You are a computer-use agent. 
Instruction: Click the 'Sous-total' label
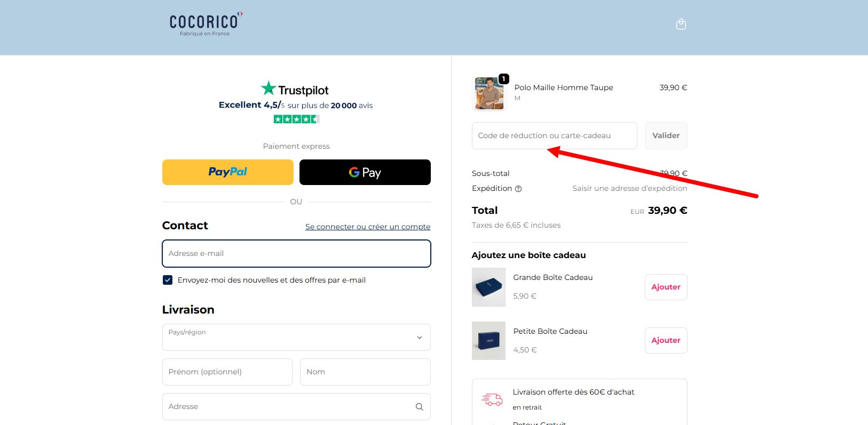click(x=491, y=173)
